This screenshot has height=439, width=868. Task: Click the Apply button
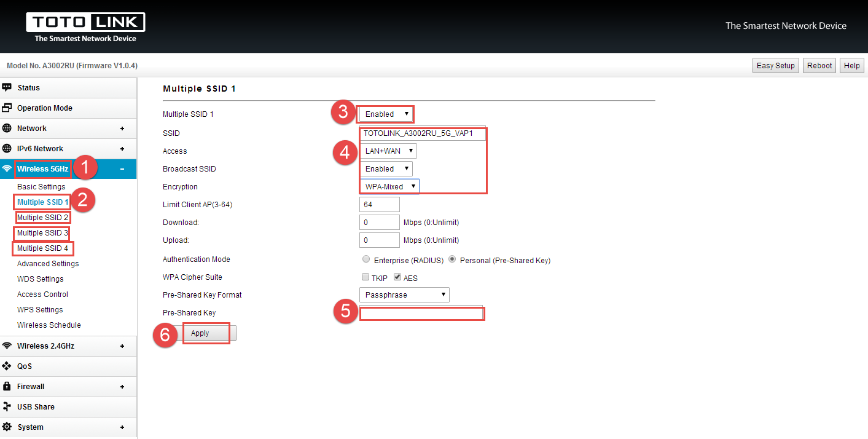tap(206, 333)
